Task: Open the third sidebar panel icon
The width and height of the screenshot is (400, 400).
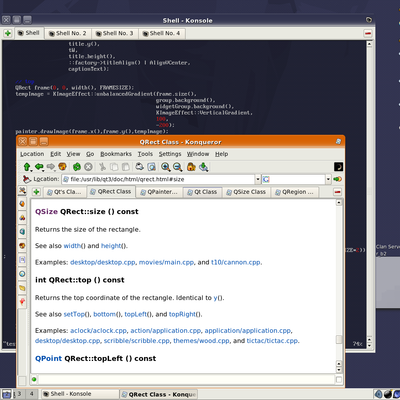Action: point(22,231)
